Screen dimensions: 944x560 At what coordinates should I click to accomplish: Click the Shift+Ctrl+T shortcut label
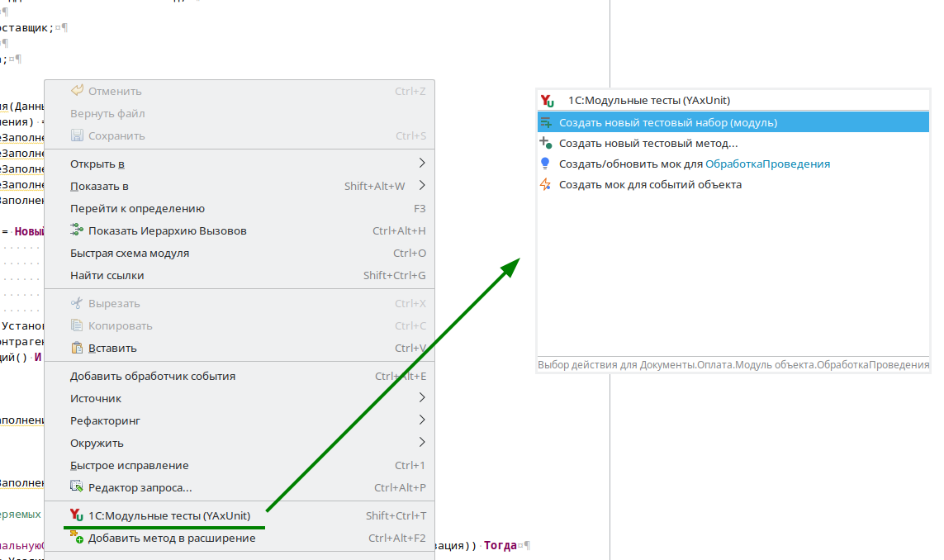point(396,515)
